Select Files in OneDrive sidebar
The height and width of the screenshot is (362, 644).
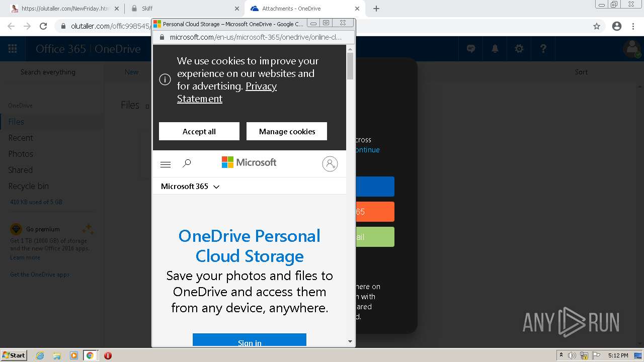coord(16,122)
